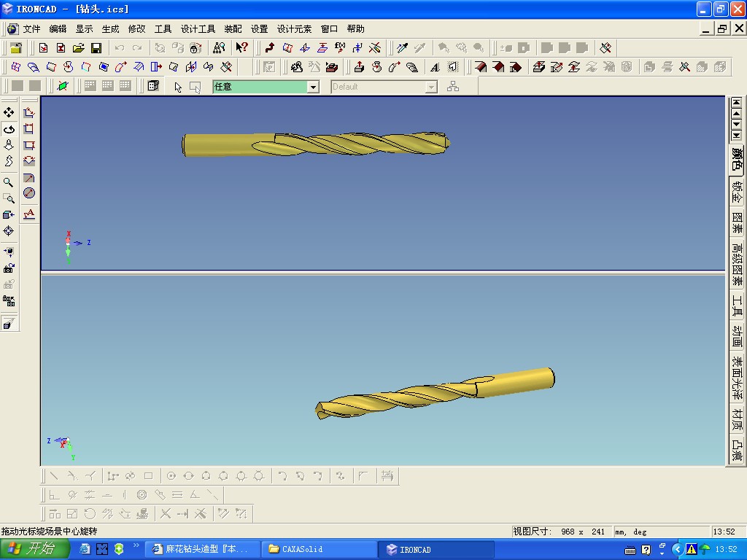Select the Zoom magnifier tool

[9, 182]
